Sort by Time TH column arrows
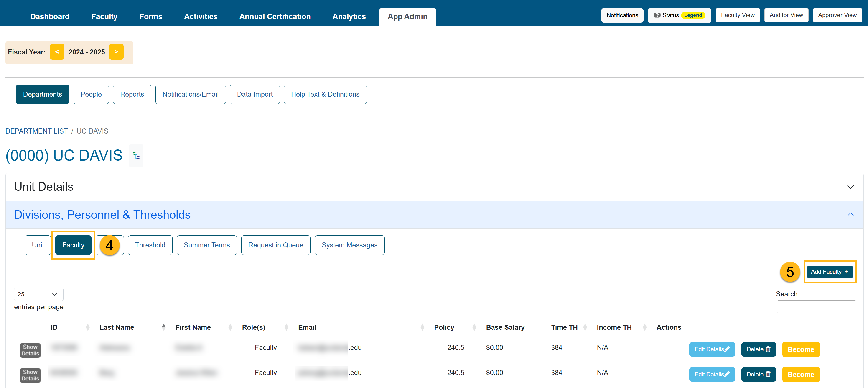 pos(585,327)
